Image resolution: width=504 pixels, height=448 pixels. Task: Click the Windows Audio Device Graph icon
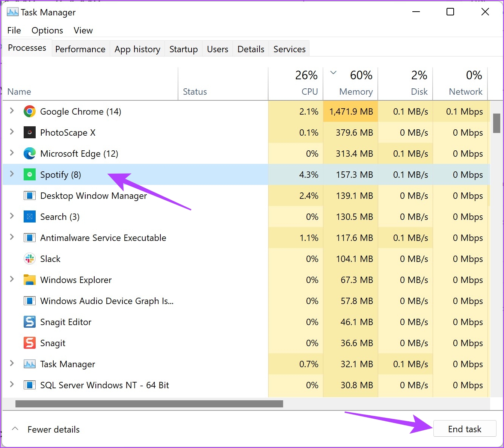point(30,301)
